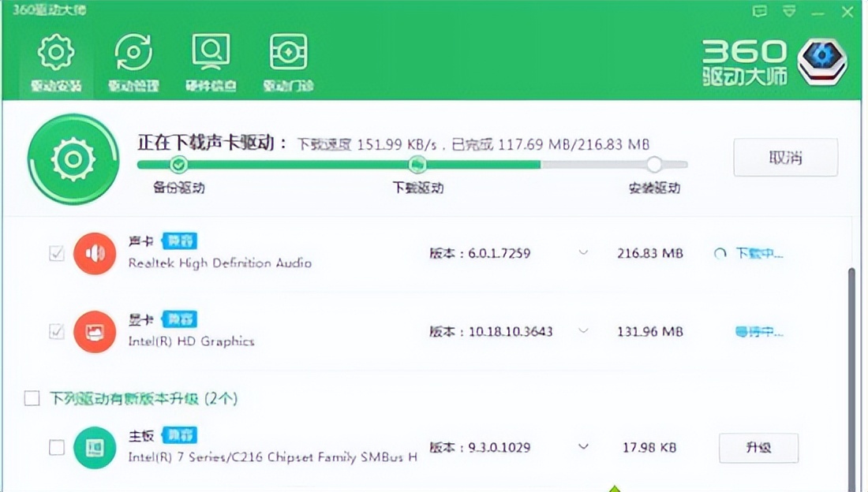Click the 360驱动大师 logo icon
Image resolution: width=868 pixels, height=492 pixels.
(x=822, y=61)
